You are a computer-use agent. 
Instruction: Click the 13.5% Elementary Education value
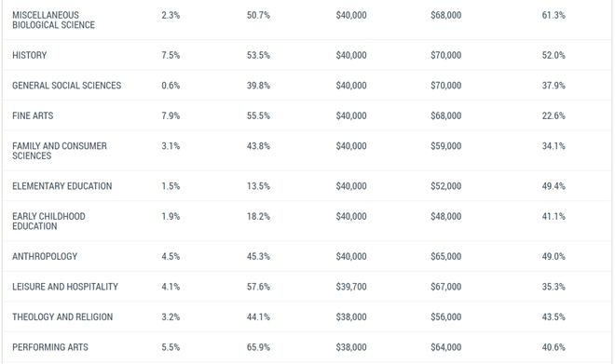[x=258, y=186]
